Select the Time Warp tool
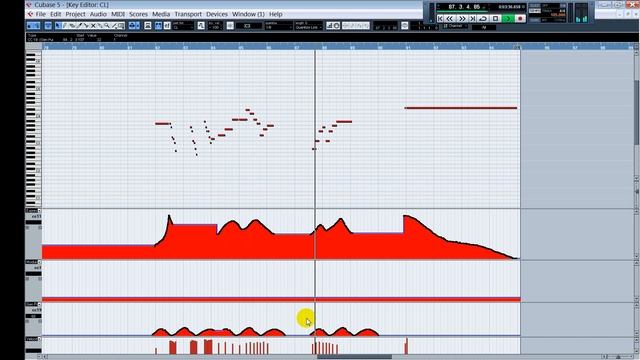This screenshot has width=640, height=360. (121, 26)
